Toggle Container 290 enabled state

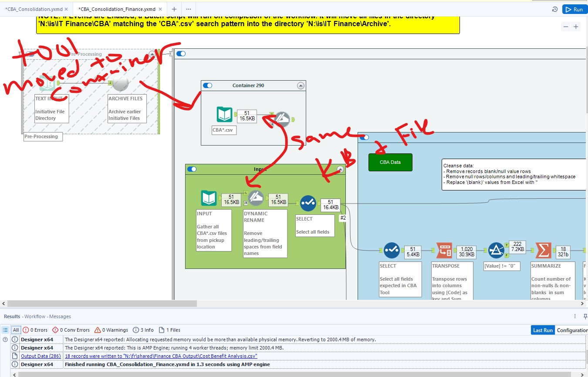click(x=207, y=85)
